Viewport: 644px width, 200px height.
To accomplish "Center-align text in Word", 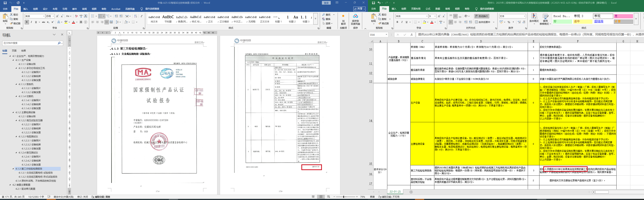I will (x=97, y=22).
